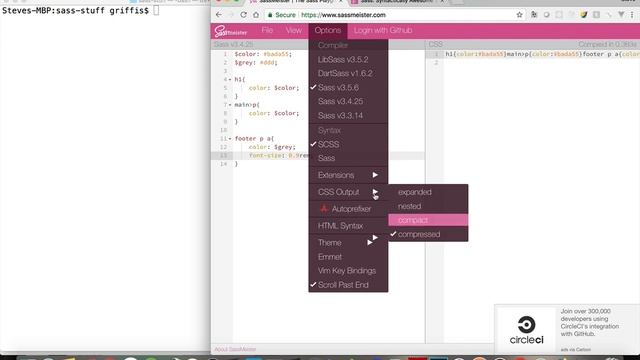Click the shield extension icon

584,15
